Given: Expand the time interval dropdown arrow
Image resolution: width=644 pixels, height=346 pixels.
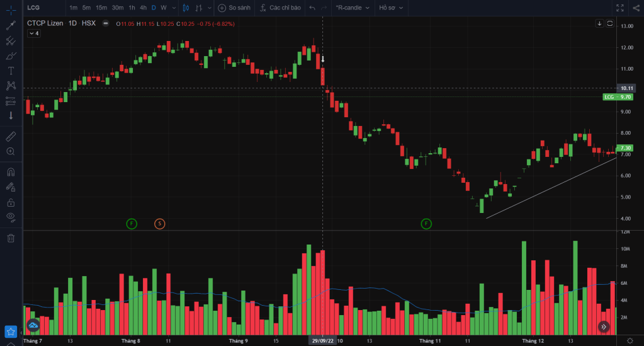Looking at the screenshot, I should [x=173, y=8].
